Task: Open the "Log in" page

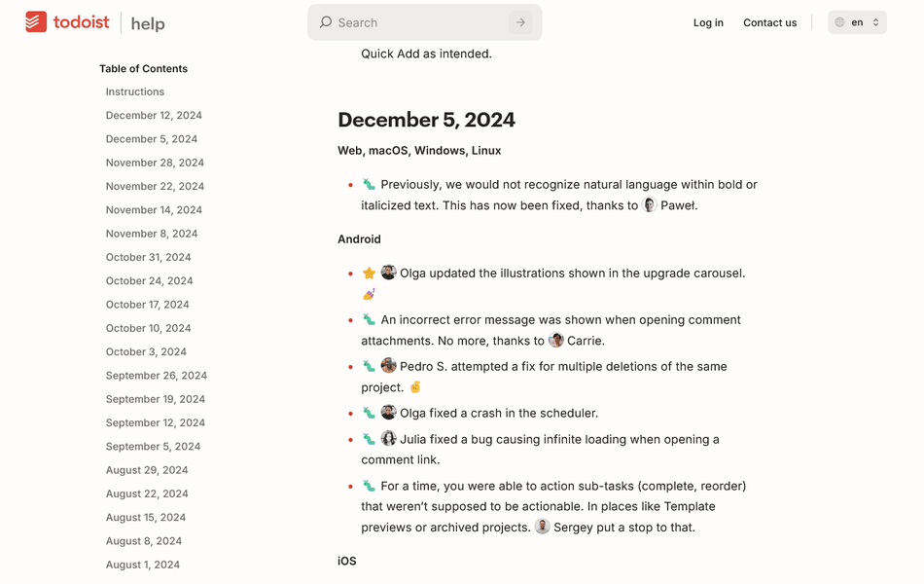Action: click(708, 22)
